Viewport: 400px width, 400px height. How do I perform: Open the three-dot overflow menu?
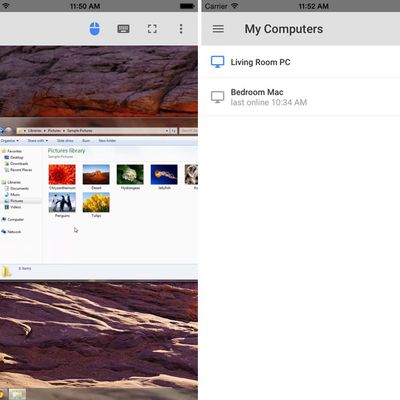click(x=181, y=29)
